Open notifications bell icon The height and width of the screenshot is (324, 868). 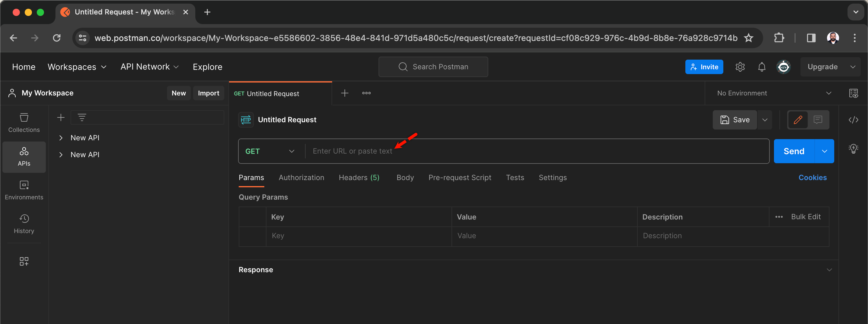click(762, 67)
